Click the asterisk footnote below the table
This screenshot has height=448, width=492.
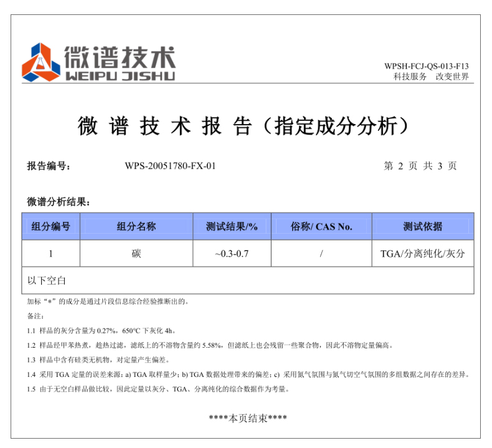click(x=108, y=302)
